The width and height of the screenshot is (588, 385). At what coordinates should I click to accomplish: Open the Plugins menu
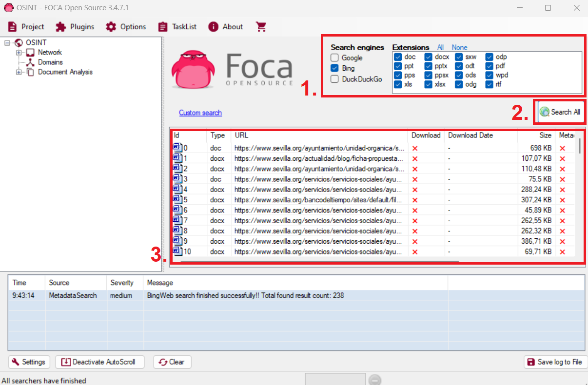75,27
